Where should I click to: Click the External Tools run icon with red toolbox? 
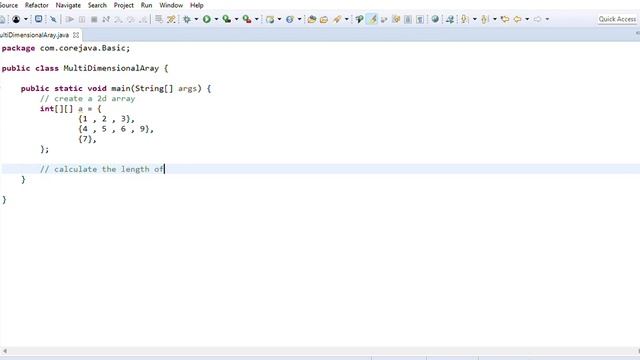(x=247, y=19)
